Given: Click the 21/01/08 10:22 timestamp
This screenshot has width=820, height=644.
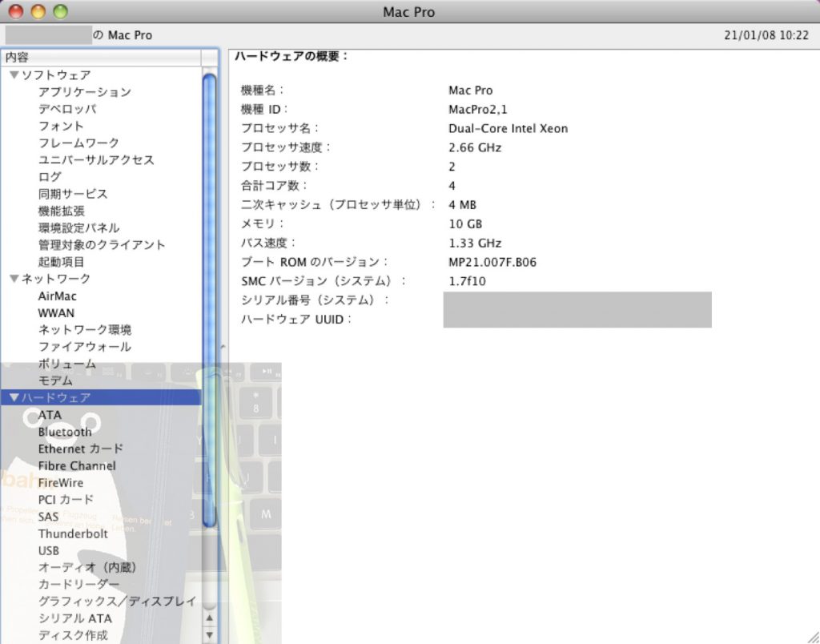Looking at the screenshot, I should click(x=766, y=35).
